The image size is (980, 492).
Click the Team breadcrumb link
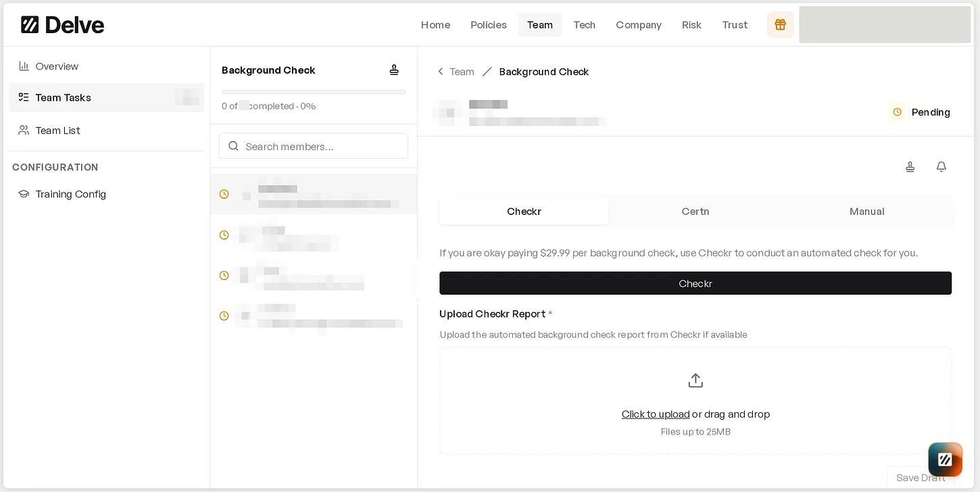(x=462, y=72)
